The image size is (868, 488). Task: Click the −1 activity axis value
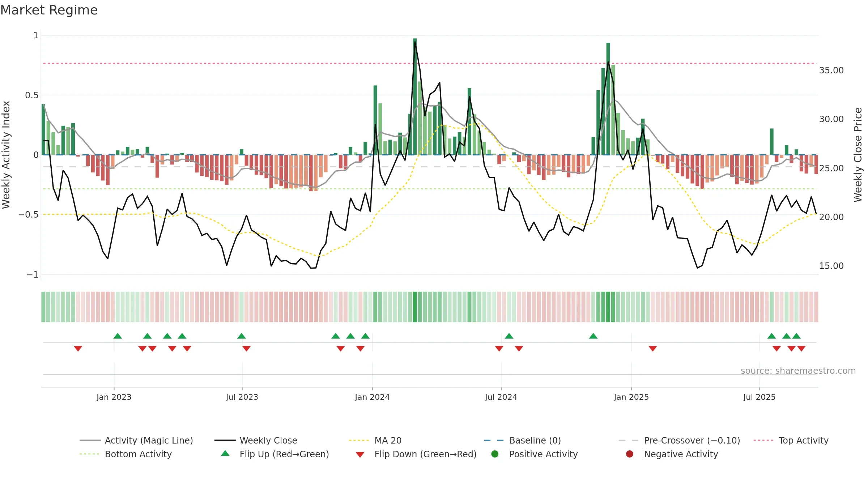coord(32,274)
